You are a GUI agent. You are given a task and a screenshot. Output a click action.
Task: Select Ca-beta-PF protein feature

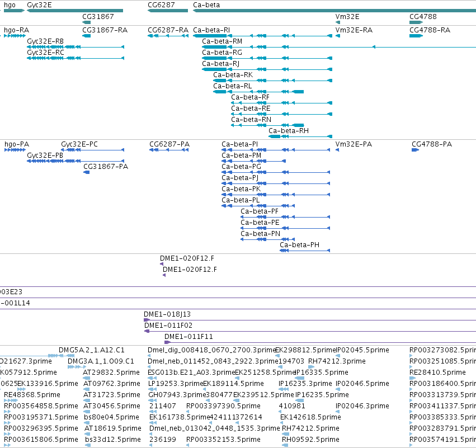(x=285, y=218)
